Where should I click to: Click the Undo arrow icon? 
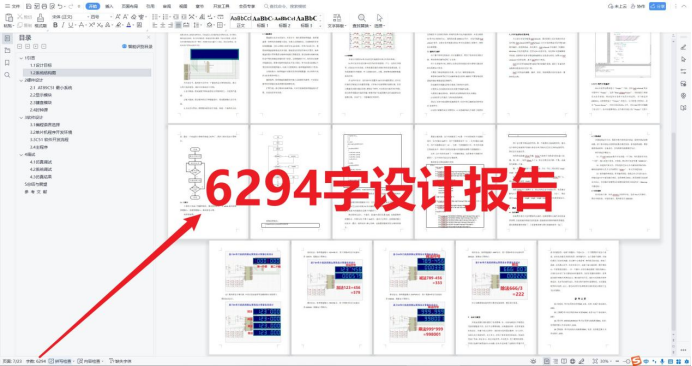60,6
